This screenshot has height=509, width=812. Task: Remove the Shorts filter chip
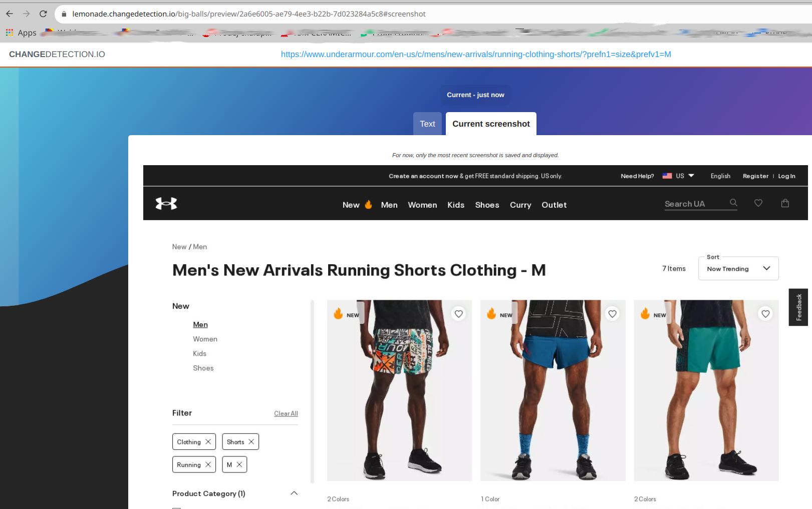(x=251, y=442)
